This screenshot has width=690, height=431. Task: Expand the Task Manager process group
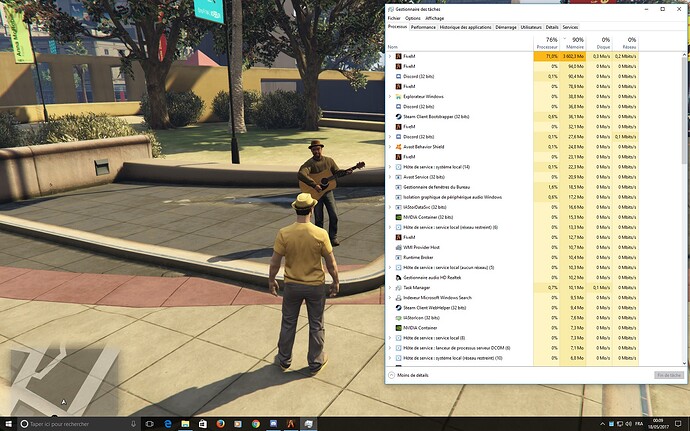(x=389, y=287)
